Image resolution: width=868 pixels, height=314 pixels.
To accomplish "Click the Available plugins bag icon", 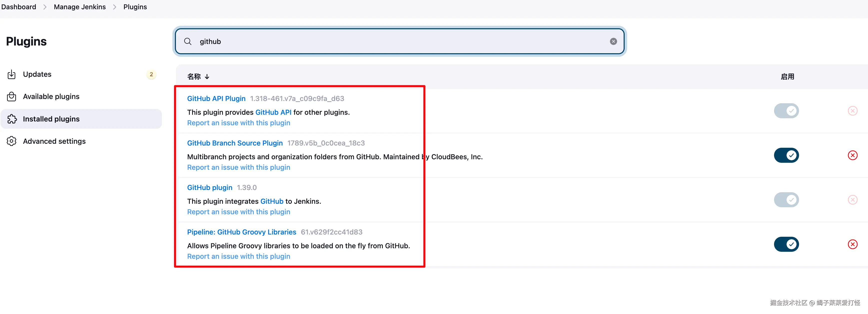I will (x=11, y=96).
